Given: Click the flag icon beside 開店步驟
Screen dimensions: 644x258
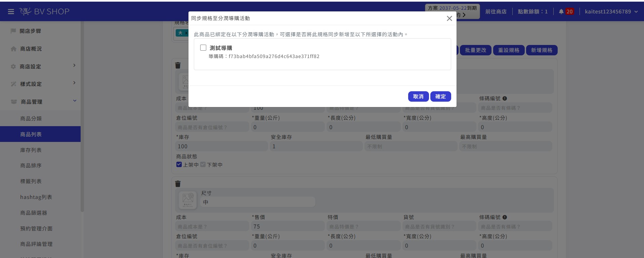Looking at the screenshot, I should (x=13, y=31).
